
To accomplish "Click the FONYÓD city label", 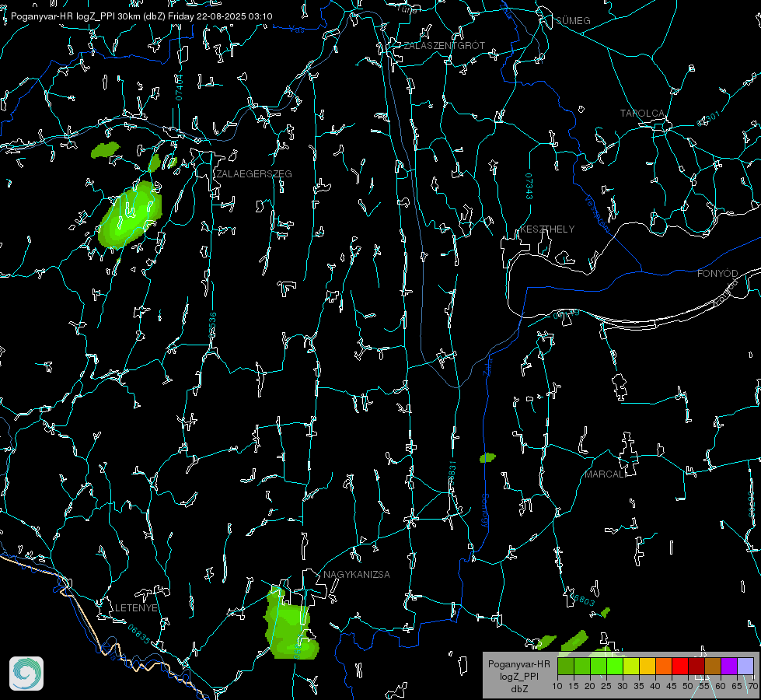I will [717, 274].
